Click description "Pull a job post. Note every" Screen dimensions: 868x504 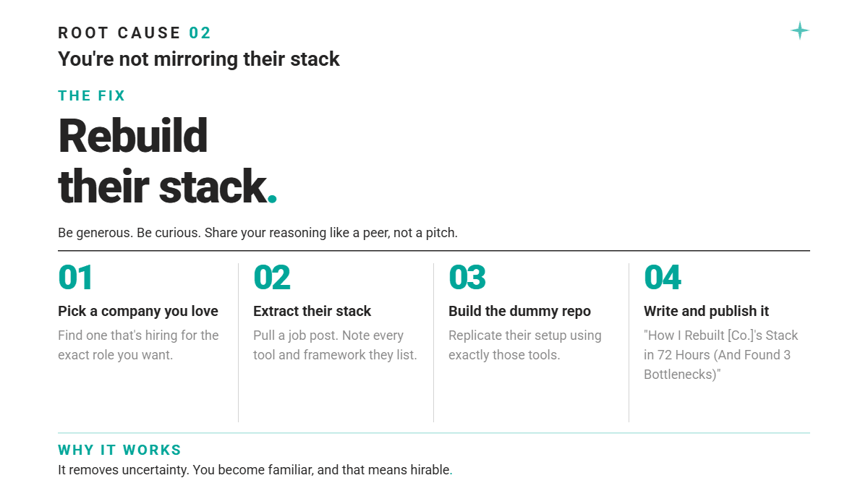point(328,336)
